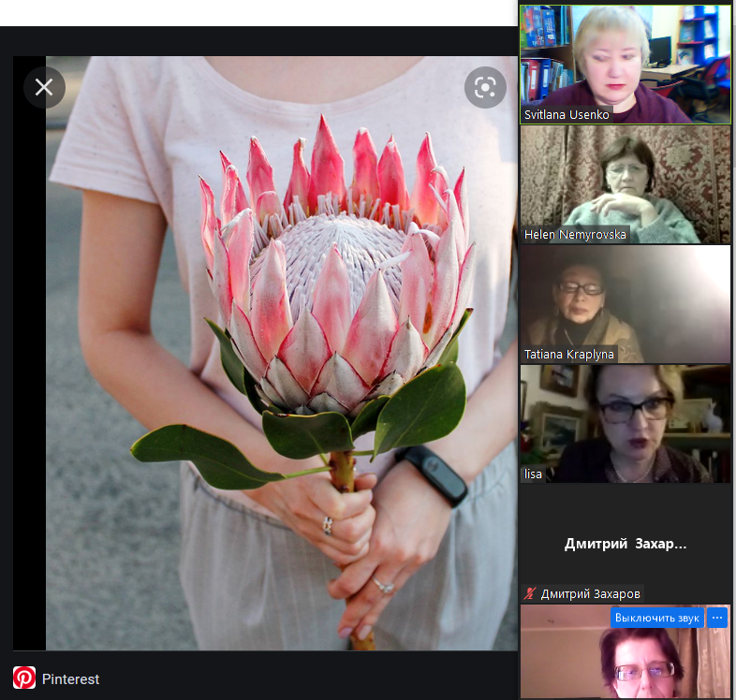This screenshot has width=736, height=700.
Task: Open the three-dots more options menu
Action: coord(717,618)
